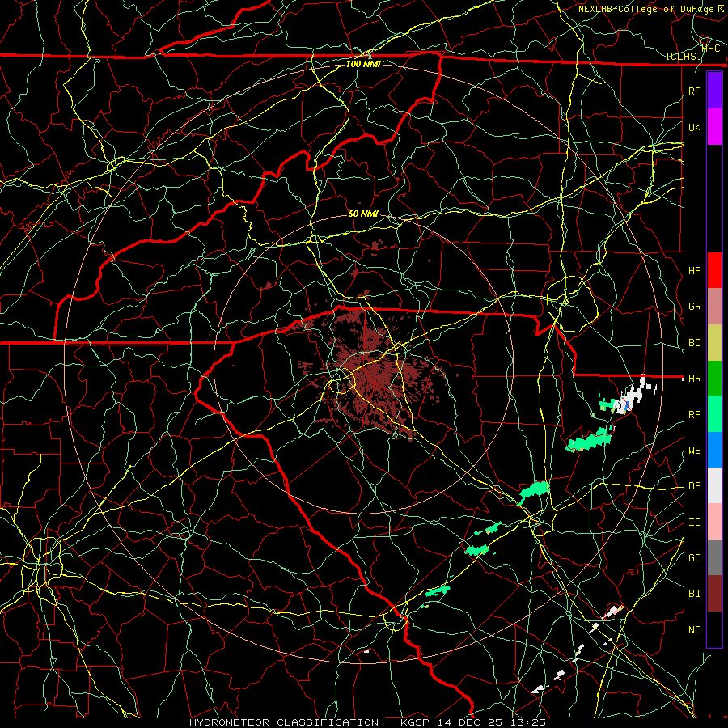Image resolution: width=728 pixels, height=728 pixels.
Task: Click the 'GC' legend label
Action: [x=694, y=557]
